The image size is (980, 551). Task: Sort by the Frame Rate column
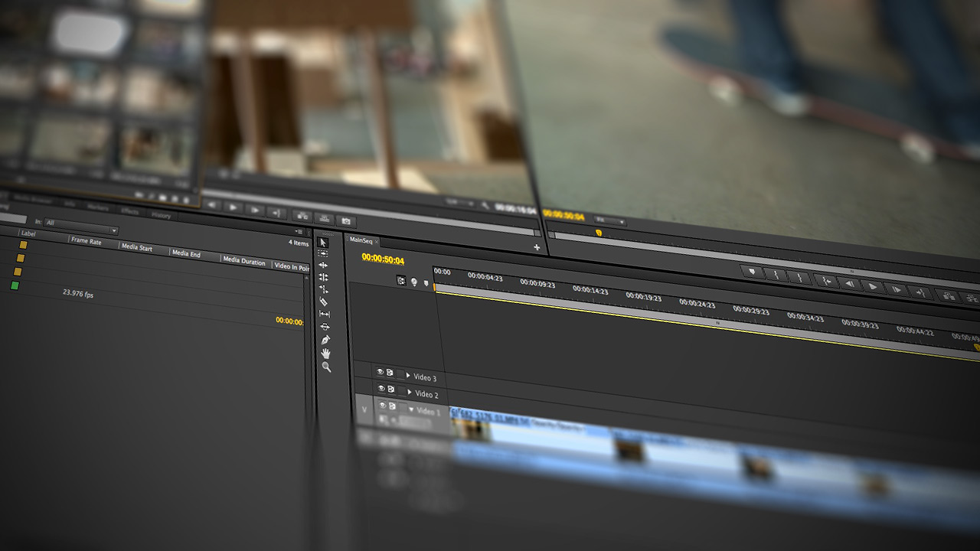87,240
